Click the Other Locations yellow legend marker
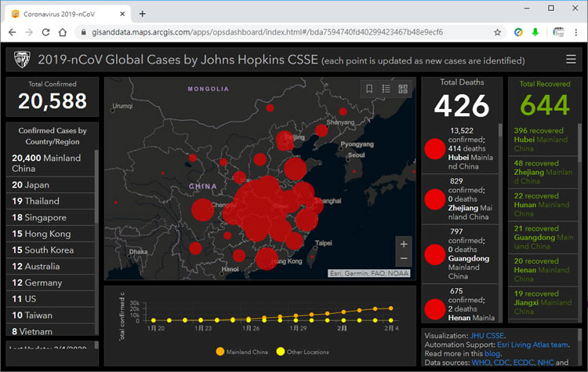The image size is (588, 372). [x=280, y=352]
